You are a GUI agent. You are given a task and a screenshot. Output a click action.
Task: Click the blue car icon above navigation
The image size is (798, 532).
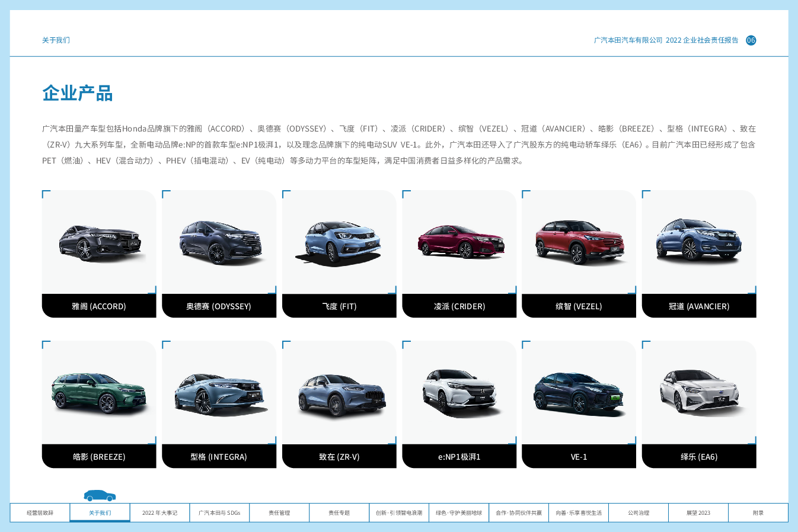click(x=100, y=496)
